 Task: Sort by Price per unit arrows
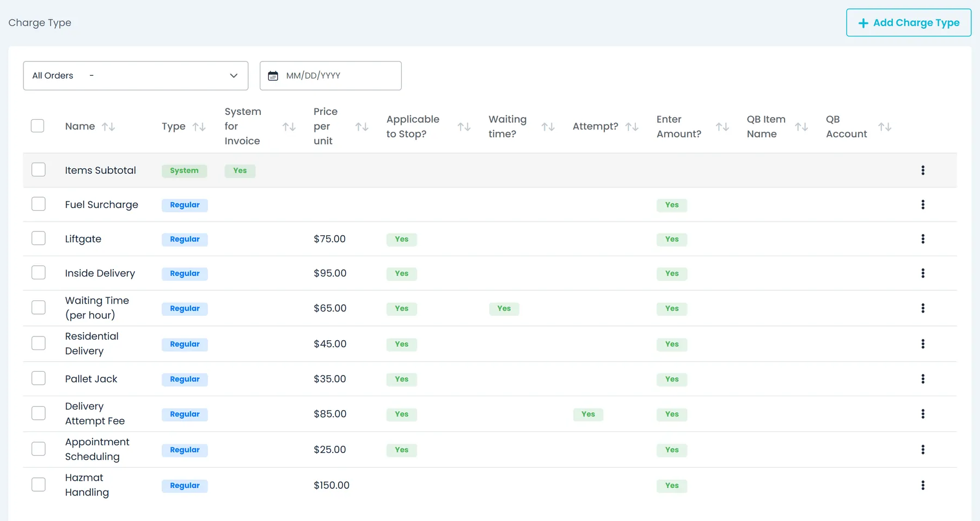coord(362,127)
